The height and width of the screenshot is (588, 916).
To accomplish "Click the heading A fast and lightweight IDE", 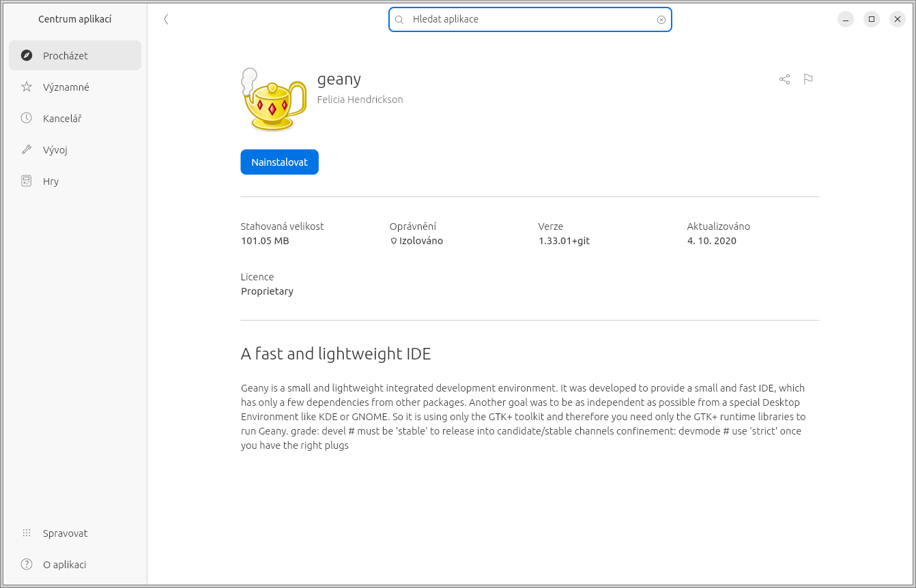I will (x=336, y=354).
